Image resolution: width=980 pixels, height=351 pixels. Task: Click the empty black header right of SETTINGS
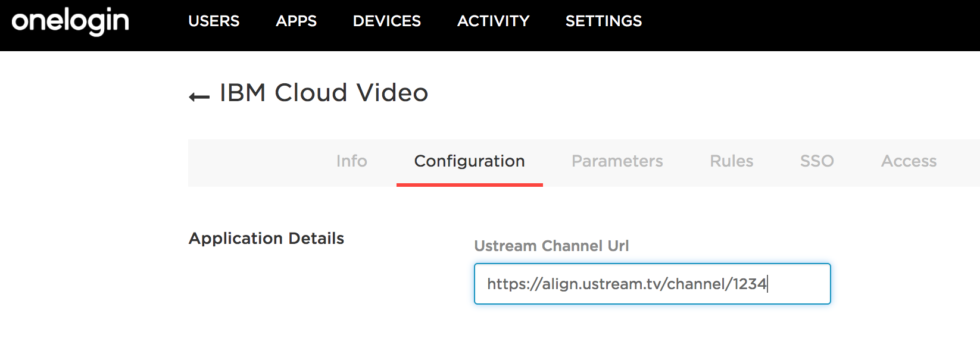tap(810, 25)
